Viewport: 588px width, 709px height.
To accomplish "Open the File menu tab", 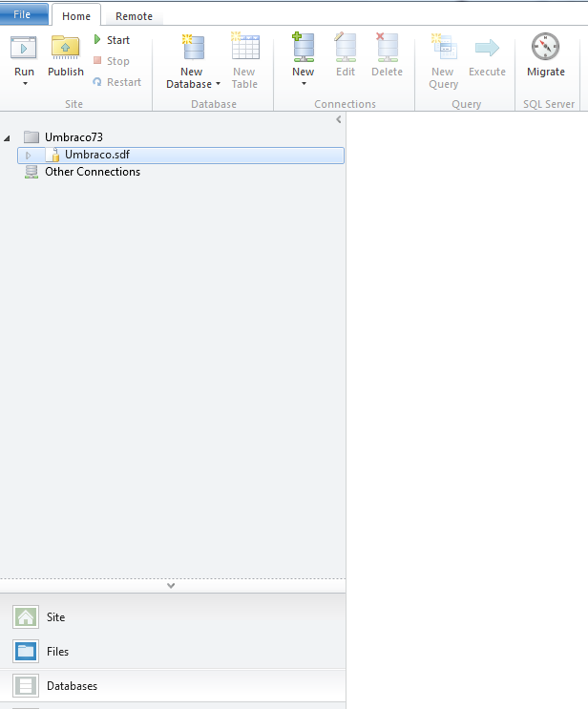I will point(24,14).
